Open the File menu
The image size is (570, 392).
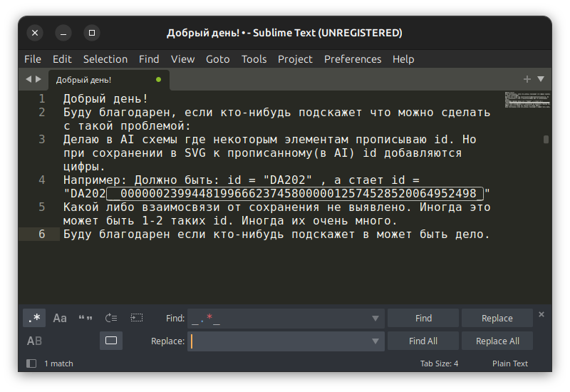pos(33,59)
